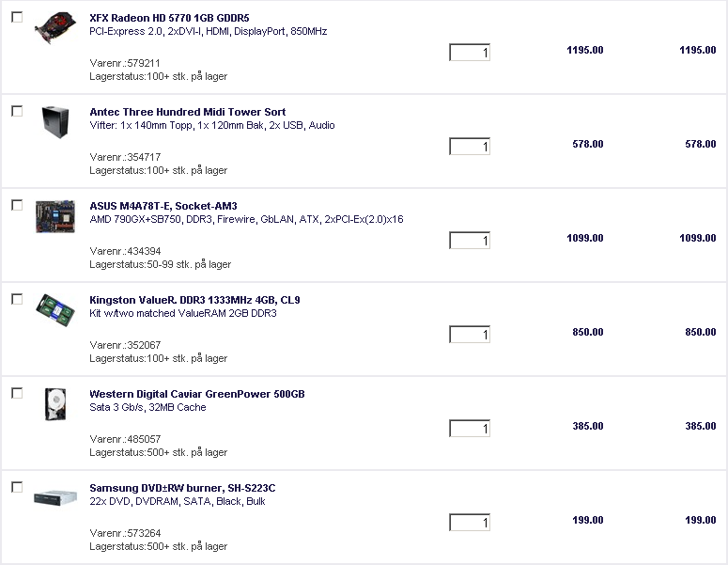The image size is (728, 565).
Task: Click the Kingston RAM module image
Action: pos(54,308)
